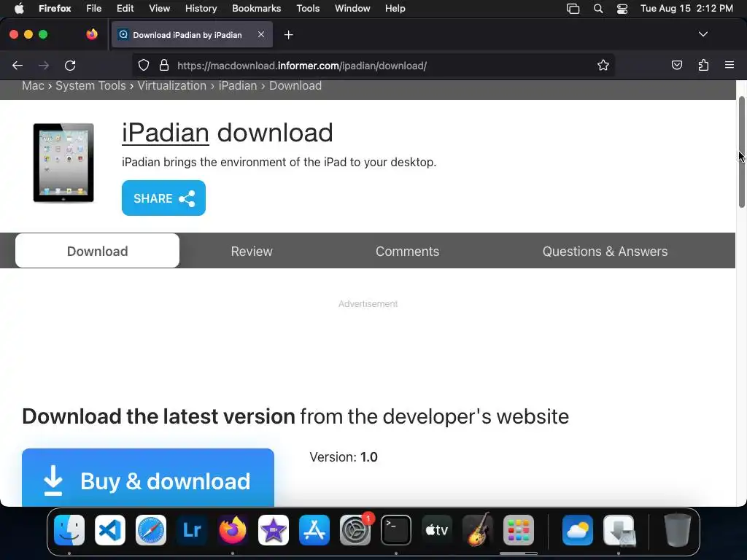Click the SHARE button
747x560 pixels.
coord(163,198)
